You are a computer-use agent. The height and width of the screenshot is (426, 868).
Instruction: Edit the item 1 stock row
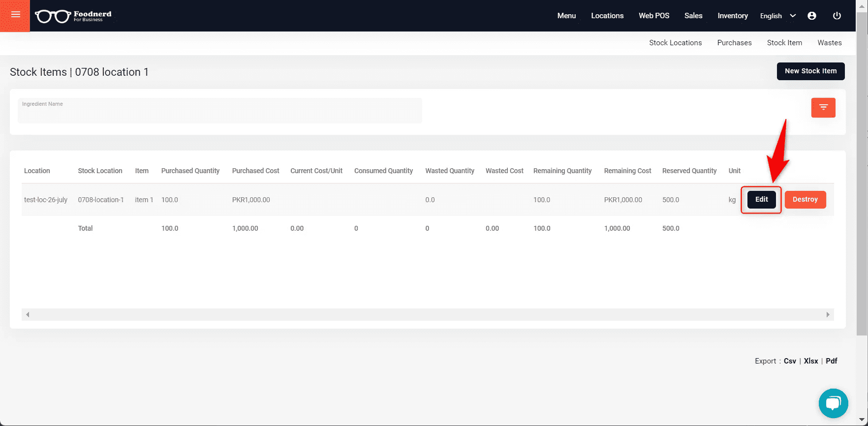click(761, 199)
